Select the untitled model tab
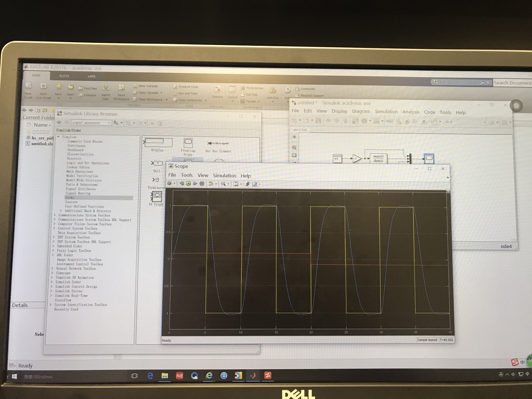 (300, 130)
